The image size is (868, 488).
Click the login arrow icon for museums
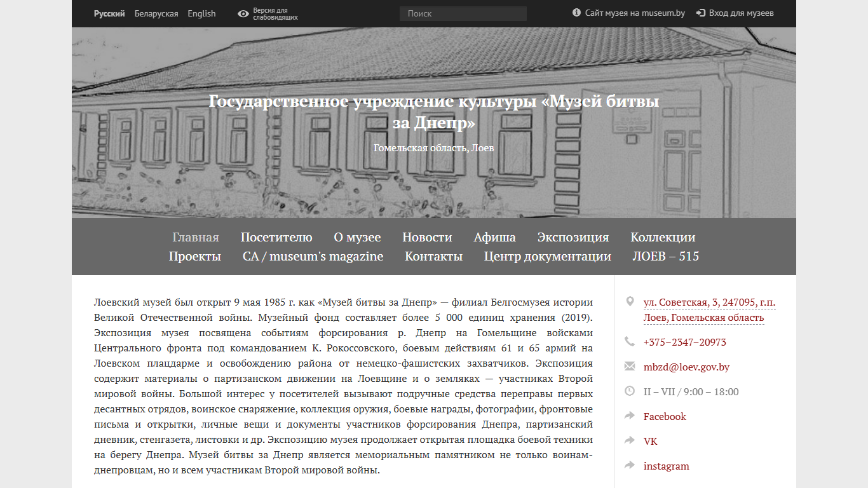pos(701,13)
